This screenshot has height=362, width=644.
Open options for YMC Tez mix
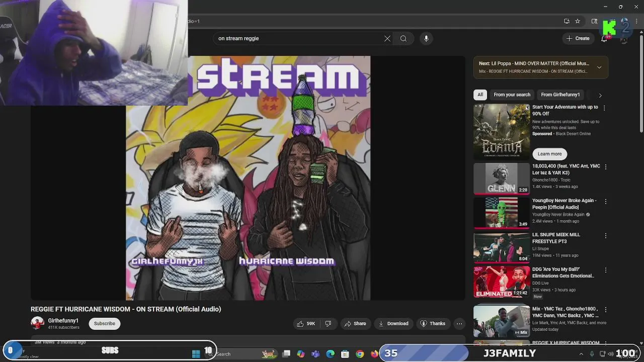pos(606,310)
